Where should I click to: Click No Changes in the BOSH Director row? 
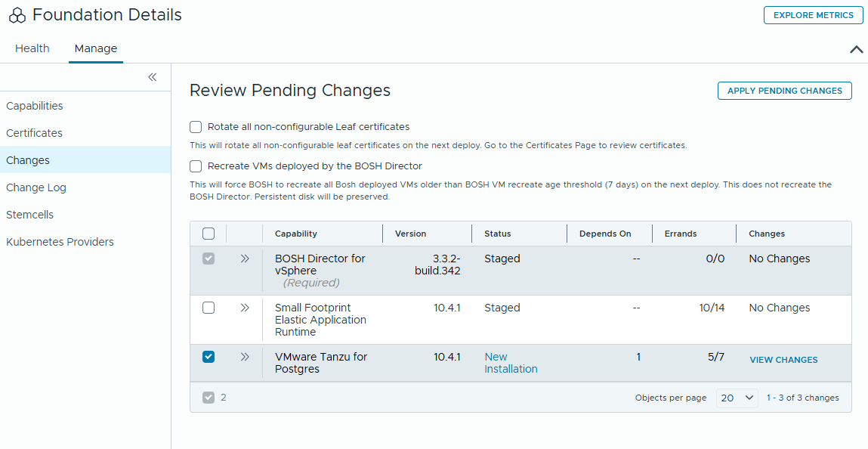(780, 259)
